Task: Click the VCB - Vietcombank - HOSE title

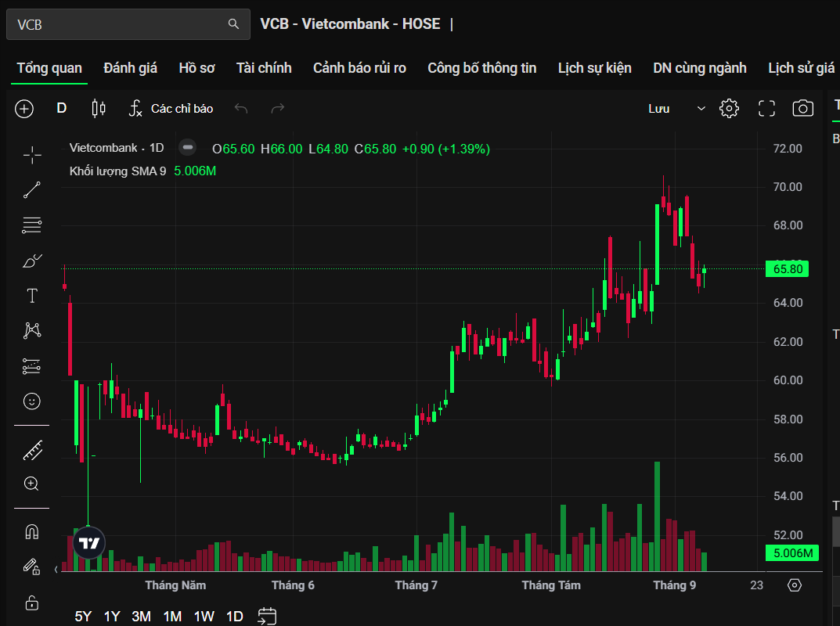Action: coord(351,24)
